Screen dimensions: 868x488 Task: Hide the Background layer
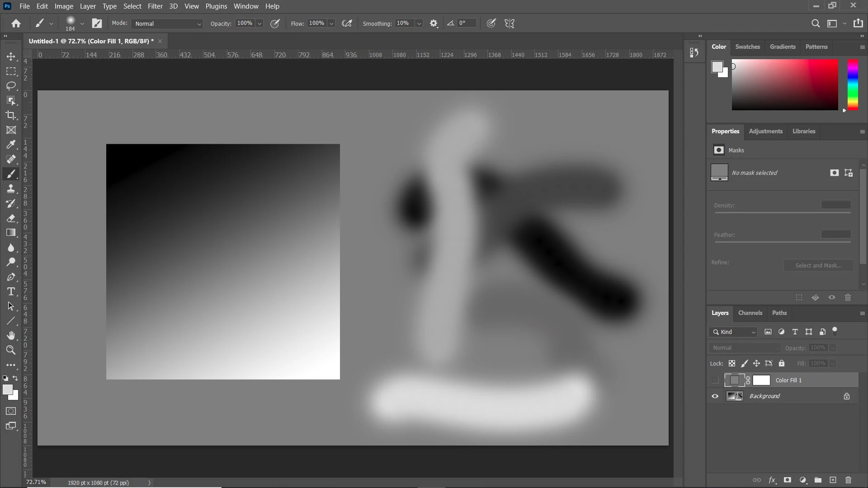(715, 396)
